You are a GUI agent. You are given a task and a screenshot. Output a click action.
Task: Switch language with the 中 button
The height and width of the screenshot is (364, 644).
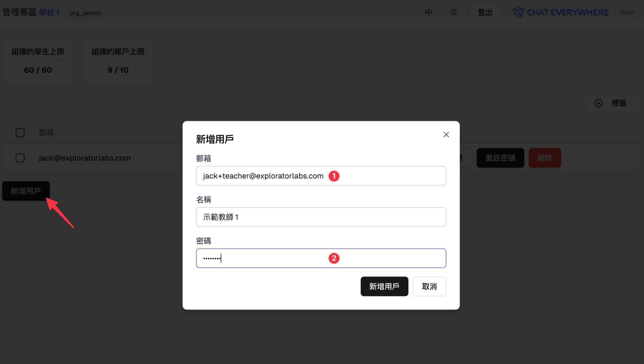pos(428,12)
